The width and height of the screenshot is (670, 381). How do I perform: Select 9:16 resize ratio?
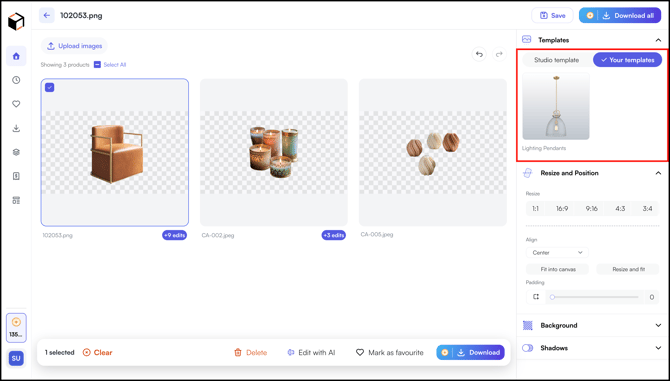tap(591, 208)
